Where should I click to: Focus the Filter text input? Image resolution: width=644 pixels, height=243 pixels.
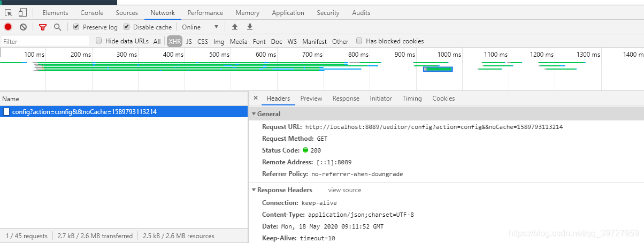[x=44, y=41]
